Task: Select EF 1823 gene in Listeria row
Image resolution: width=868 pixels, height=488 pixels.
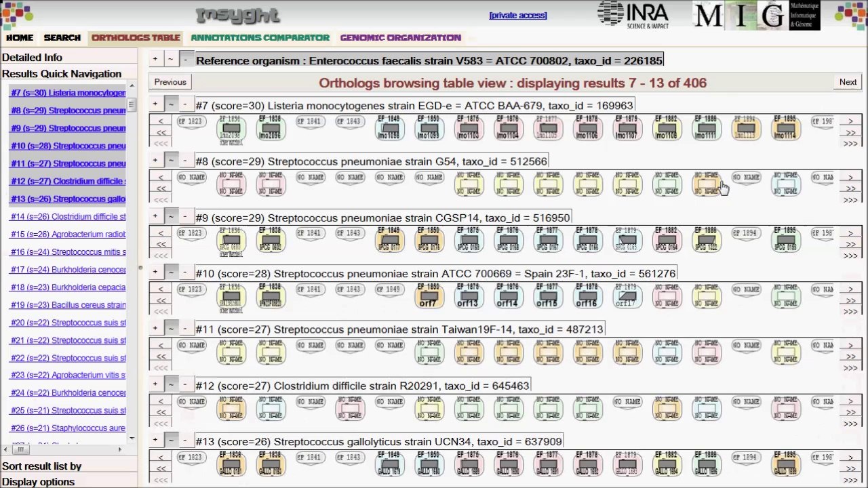Action: (x=191, y=121)
